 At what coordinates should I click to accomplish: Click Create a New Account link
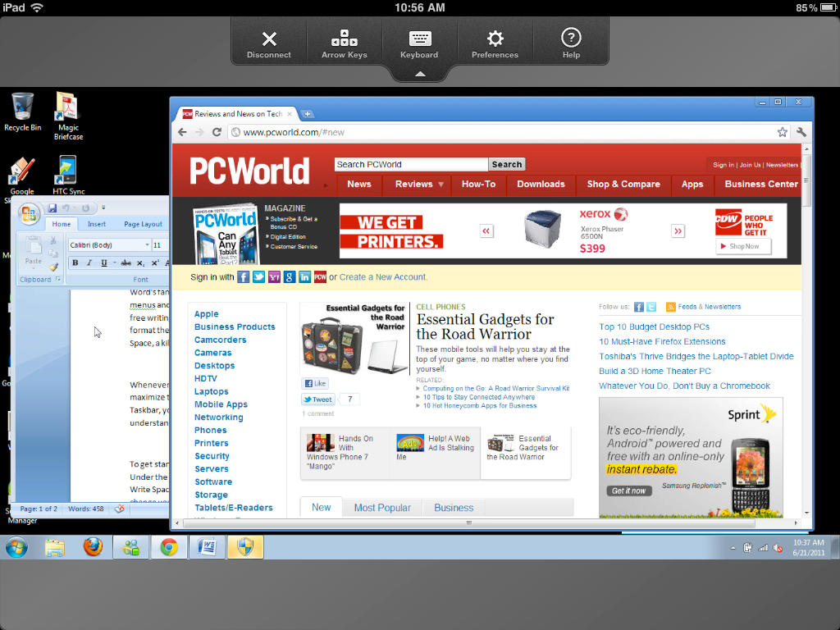click(x=383, y=277)
